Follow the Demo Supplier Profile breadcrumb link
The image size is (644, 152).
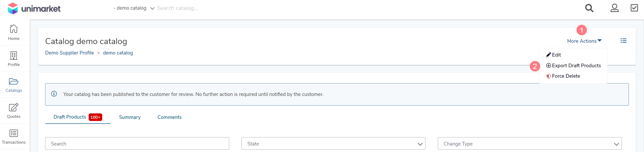pyautogui.click(x=69, y=53)
